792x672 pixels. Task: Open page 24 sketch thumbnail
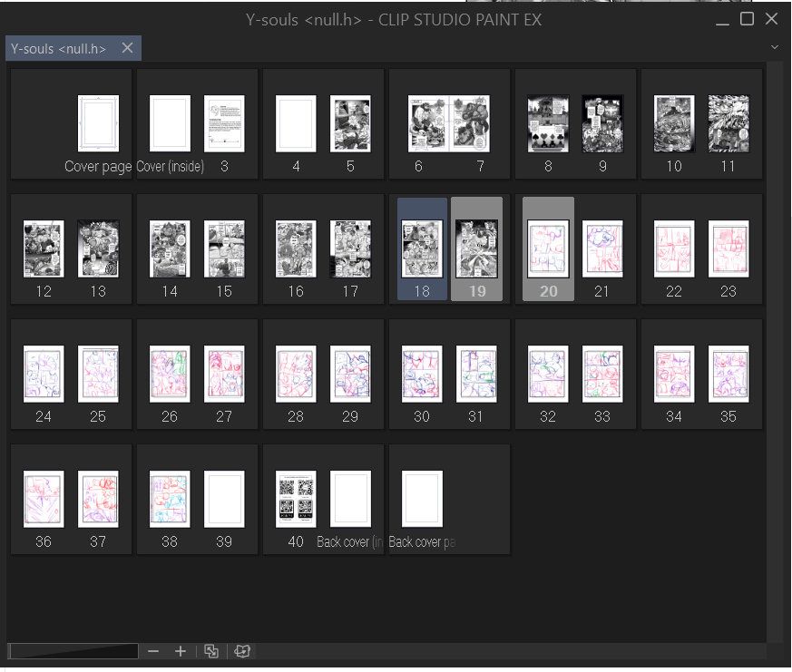44,375
